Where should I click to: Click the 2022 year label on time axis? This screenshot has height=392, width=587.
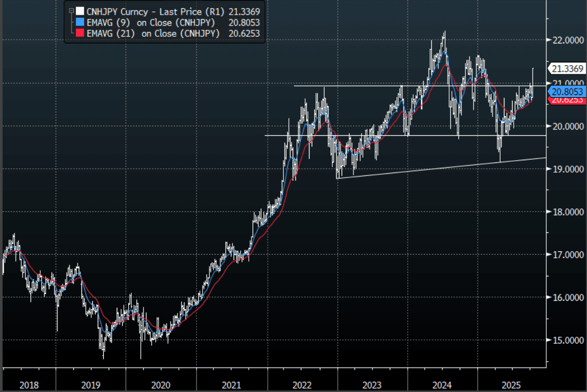(x=302, y=385)
